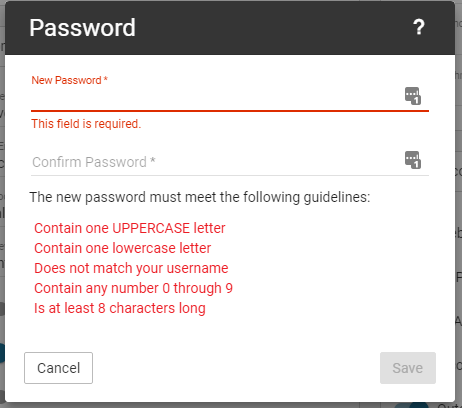Click password manager icon in New Password field
The width and height of the screenshot is (462, 408).
(x=413, y=96)
